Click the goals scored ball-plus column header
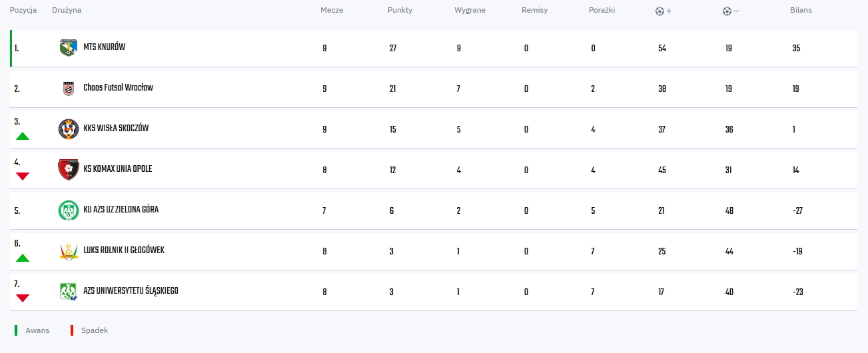Image resolution: width=868 pixels, height=353 pixels. [x=663, y=11]
